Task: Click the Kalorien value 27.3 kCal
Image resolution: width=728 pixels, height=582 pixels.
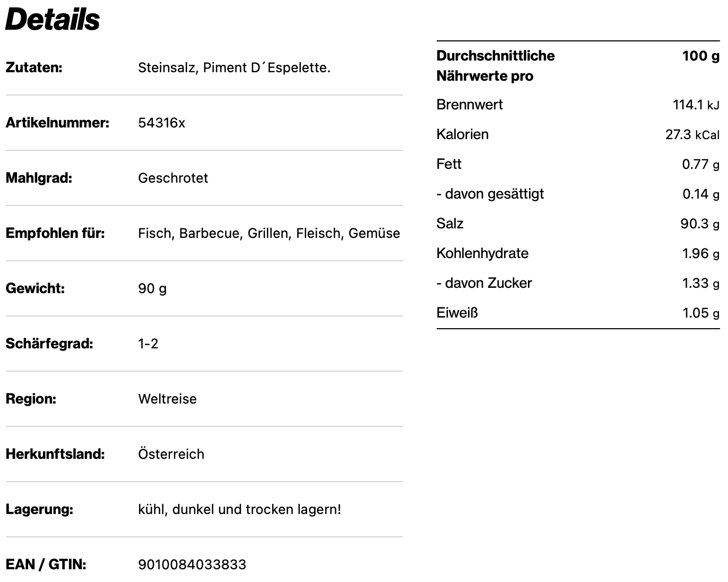Action: pos(692,134)
